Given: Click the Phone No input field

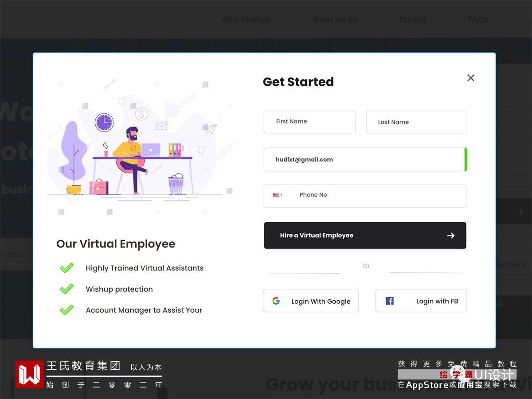Looking at the screenshot, I should click(x=365, y=196).
